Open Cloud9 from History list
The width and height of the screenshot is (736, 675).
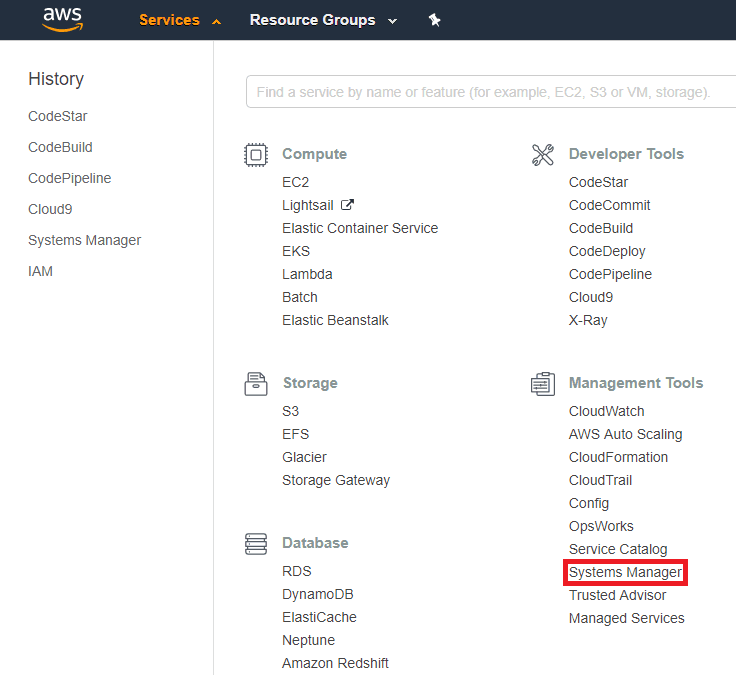coord(50,209)
